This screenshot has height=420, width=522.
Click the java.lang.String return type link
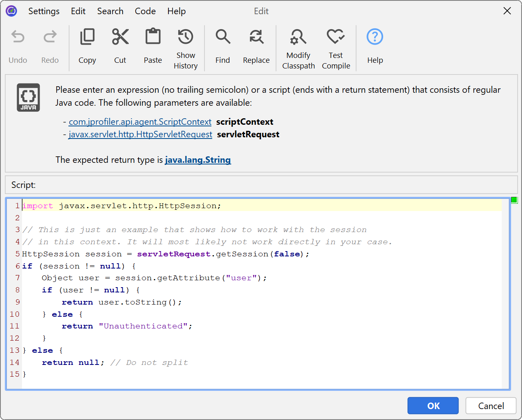[x=198, y=160]
